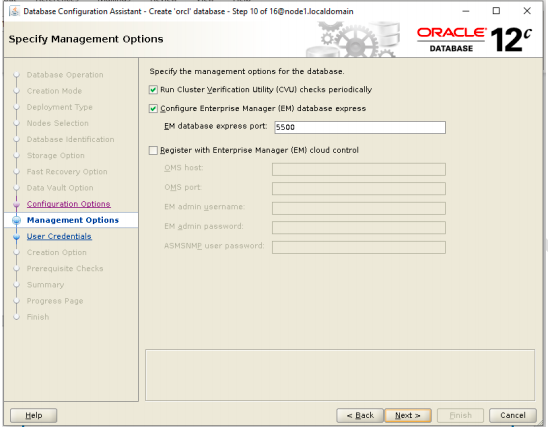
Task: Click the Fast Recovery Option step
Action: tap(67, 172)
